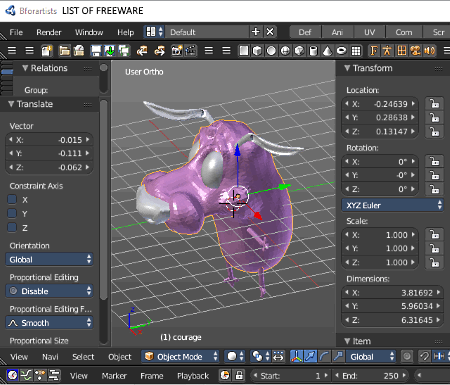Open the File menu
450x385 pixels.
click(x=16, y=32)
